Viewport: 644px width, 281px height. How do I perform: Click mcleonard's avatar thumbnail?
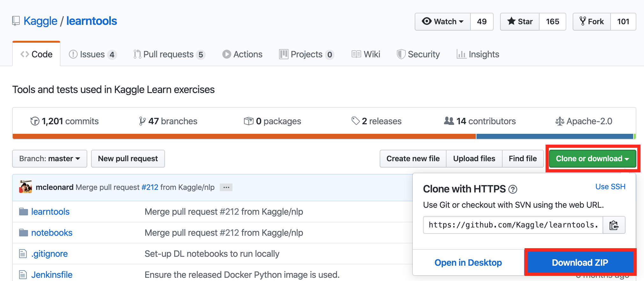point(25,187)
